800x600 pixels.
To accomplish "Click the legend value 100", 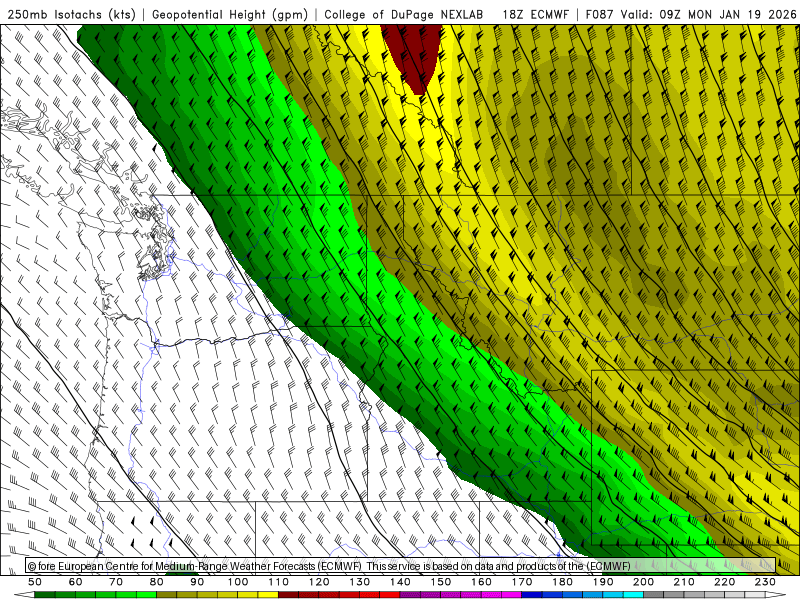I will point(238,582).
